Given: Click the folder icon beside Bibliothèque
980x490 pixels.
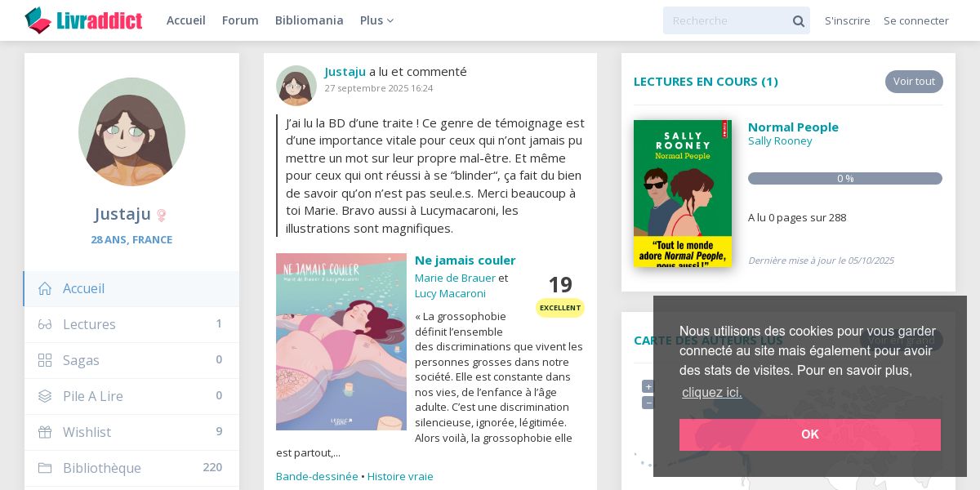Looking at the screenshot, I should [45, 468].
